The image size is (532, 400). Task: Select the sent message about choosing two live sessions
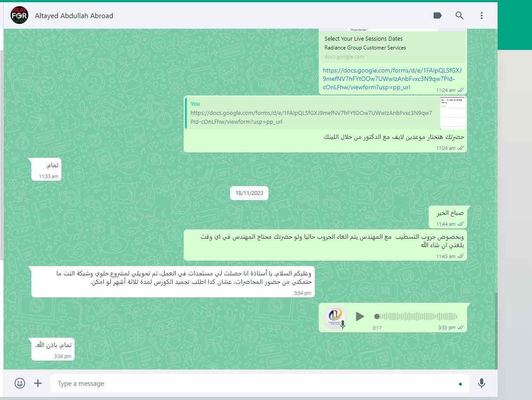point(325,124)
